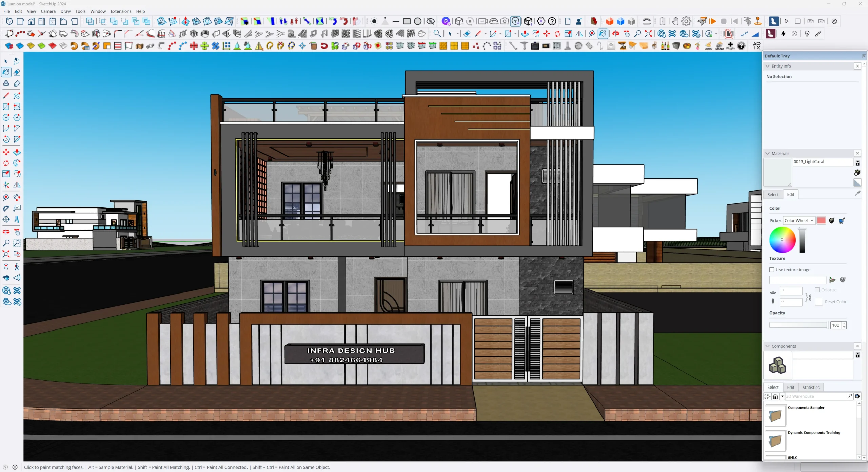Select the 3D Text tool
The image size is (868, 472).
click(17, 219)
